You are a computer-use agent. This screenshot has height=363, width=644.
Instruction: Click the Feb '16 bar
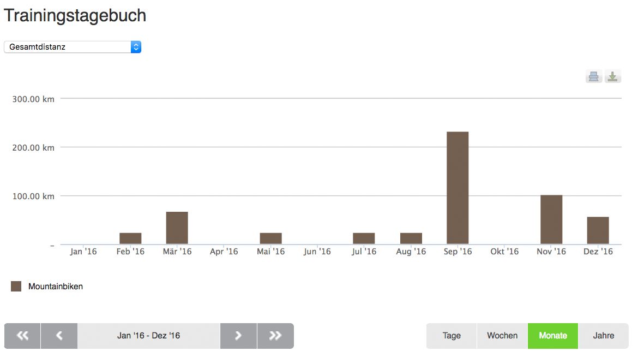[130, 239]
